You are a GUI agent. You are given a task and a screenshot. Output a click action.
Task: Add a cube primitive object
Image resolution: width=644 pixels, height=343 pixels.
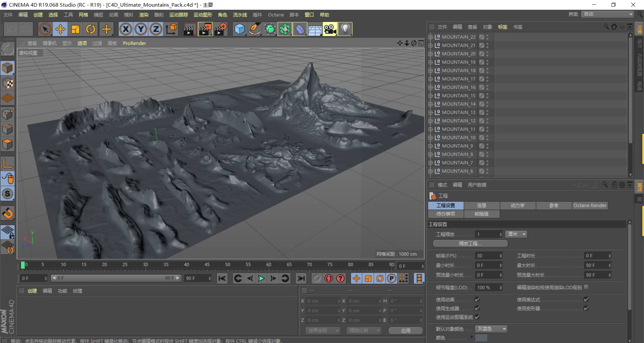(x=239, y=29)
